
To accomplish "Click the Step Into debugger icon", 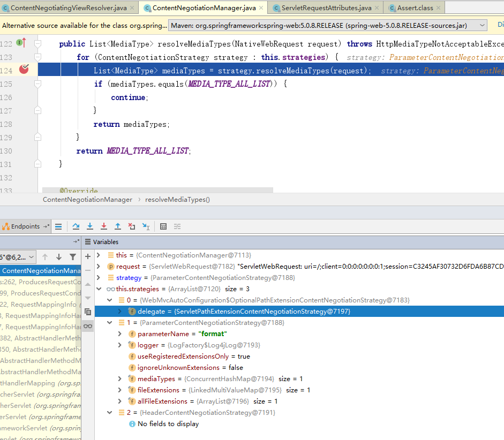I will (90, 226).
